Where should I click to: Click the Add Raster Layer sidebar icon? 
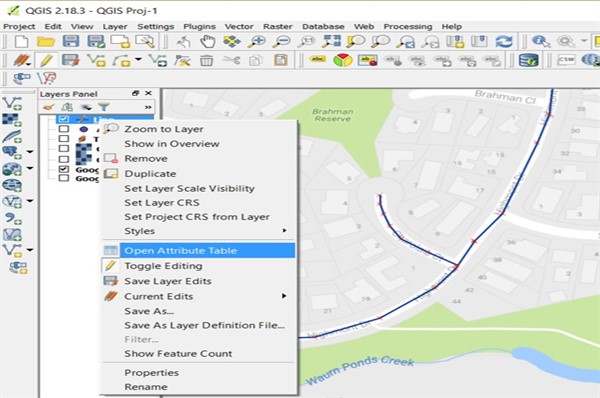pos(12,120)
